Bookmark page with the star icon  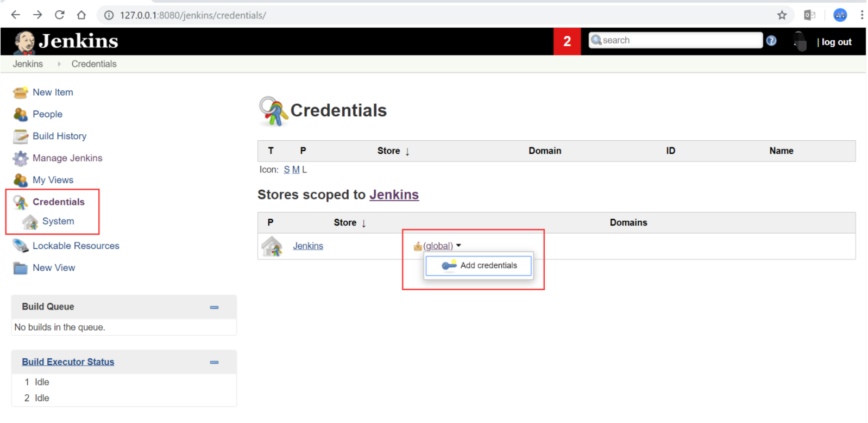tap(782, 15)
